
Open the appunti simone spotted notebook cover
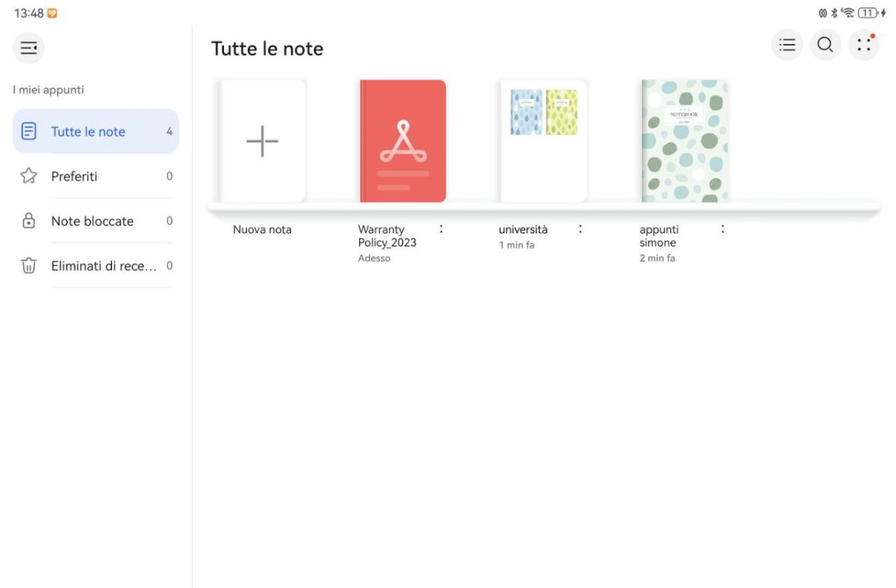coord(685,141)
